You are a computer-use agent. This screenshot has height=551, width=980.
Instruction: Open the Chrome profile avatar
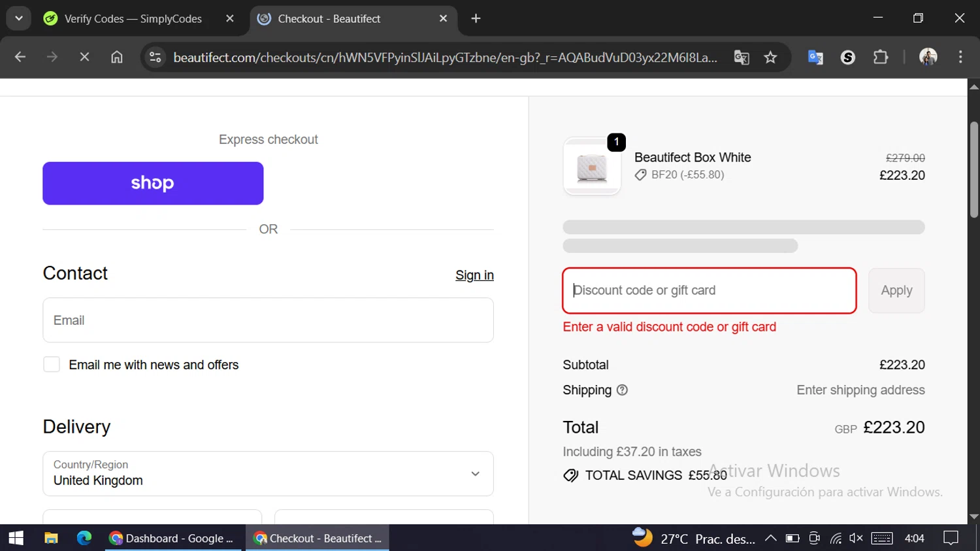pyautogui.click(x=928, y=57)
